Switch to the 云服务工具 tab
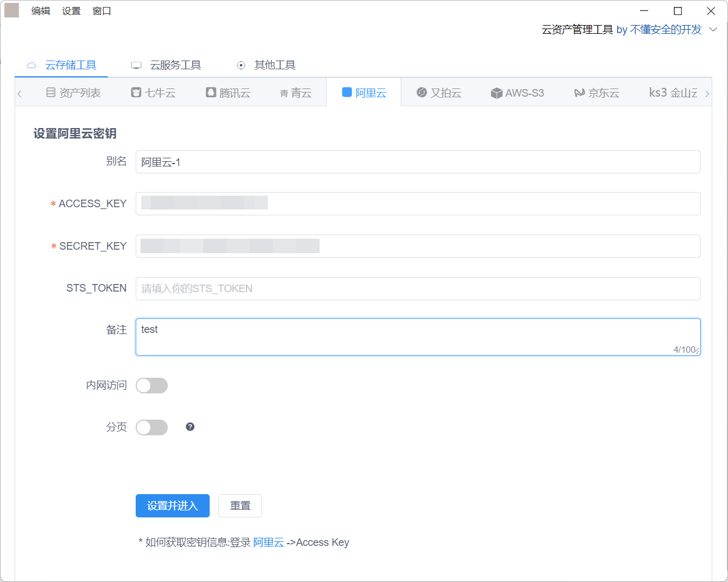Viewport: 728px width, 582px height. coord(166,65)
